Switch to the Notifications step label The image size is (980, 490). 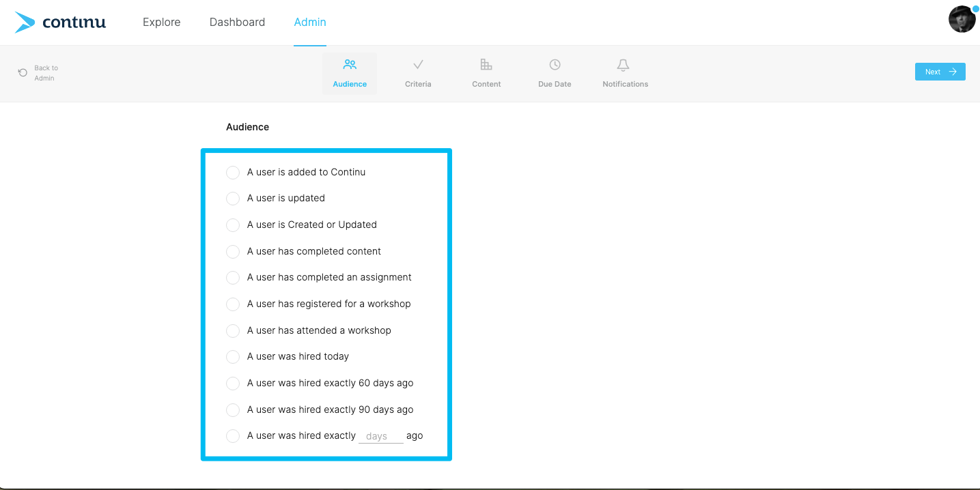626,84
